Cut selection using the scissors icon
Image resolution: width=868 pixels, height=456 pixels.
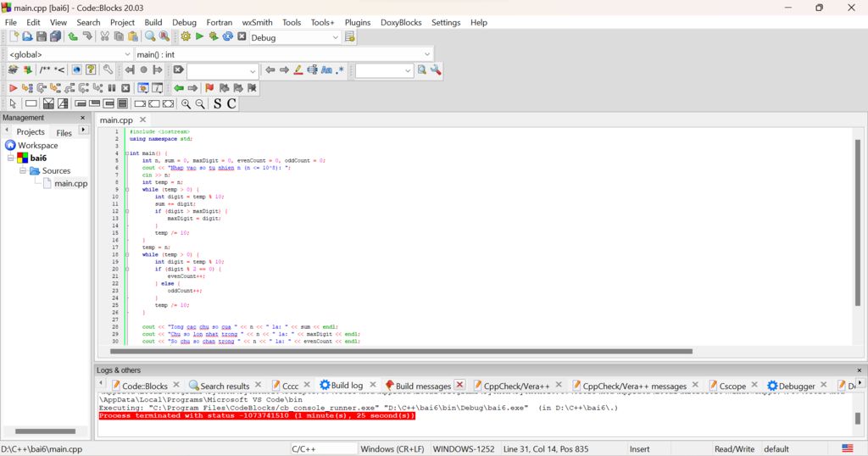(104, 36)
